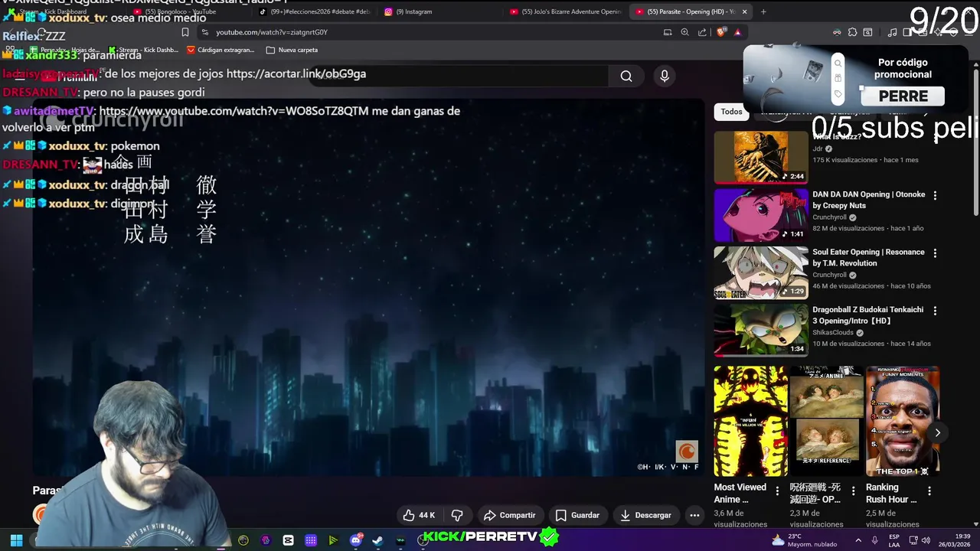The height and width of the screenshot is (551, 980).
Task: Like the video with thumbs up 44 K
Action: coord(419,515)
